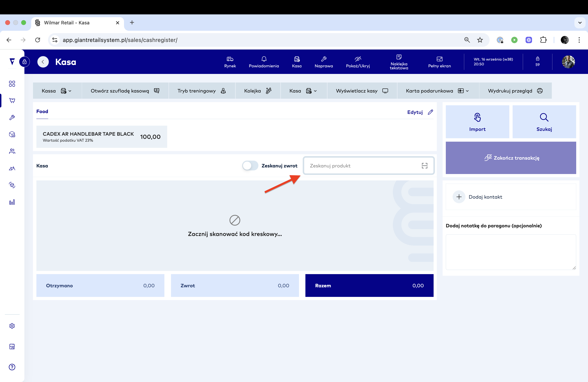Add CADEX AR HANDLEBAR TAPE BLACK product

[x=102, y=137]
